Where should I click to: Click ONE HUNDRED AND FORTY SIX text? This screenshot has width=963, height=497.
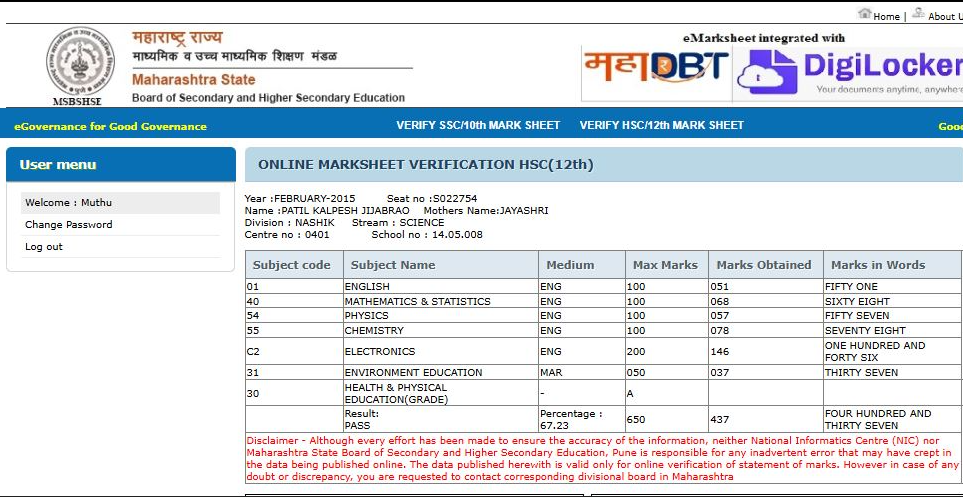coord(875,351)
